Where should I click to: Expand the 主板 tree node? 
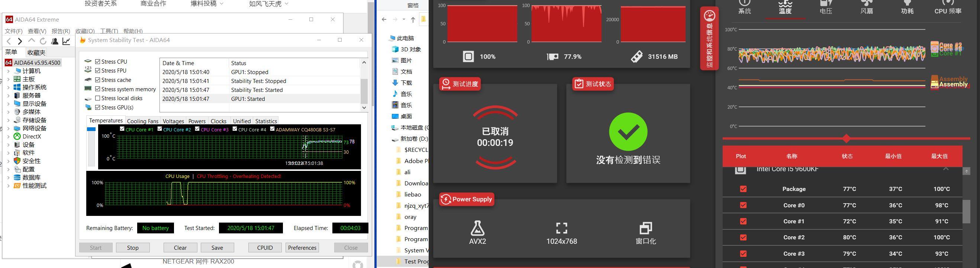(x=9, y=79)
